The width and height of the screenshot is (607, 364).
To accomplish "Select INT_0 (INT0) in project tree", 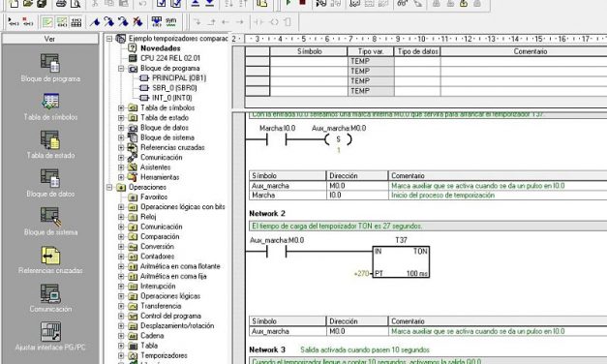I will pos(172,98).
